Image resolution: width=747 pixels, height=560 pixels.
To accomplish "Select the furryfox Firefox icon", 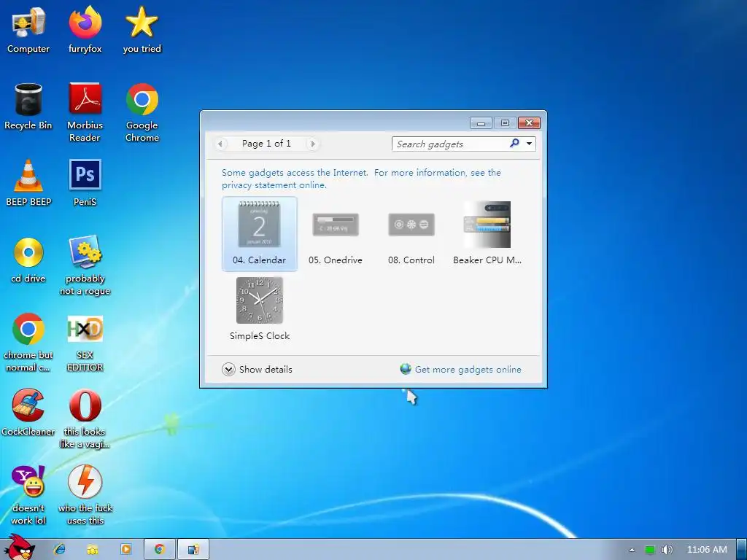I will 85,31.
